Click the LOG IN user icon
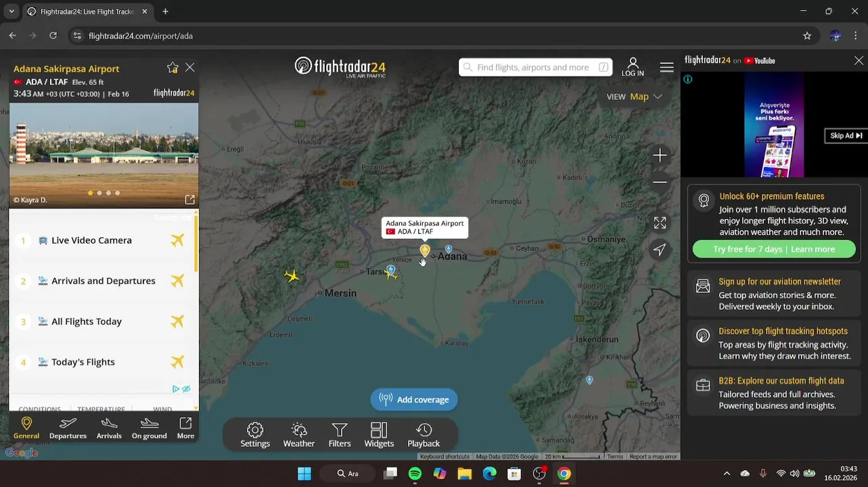This screenshot has width=868, height=487. [633, 66]
